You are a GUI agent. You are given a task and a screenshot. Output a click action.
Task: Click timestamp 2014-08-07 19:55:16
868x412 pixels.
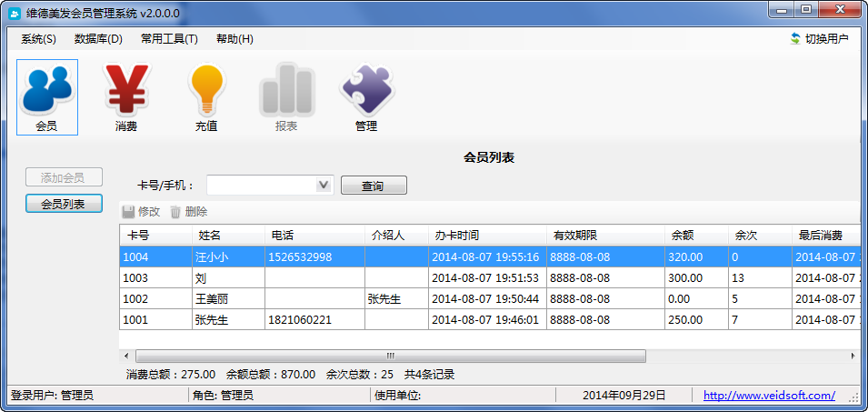[x=487, y=257]
